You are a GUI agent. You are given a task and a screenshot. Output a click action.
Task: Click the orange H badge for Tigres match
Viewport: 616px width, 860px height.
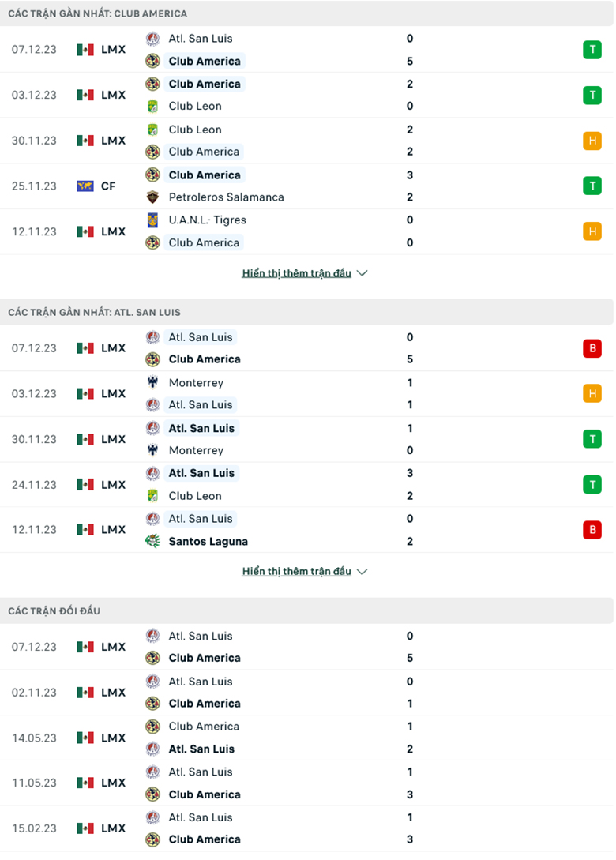click(x=592, y=231)
